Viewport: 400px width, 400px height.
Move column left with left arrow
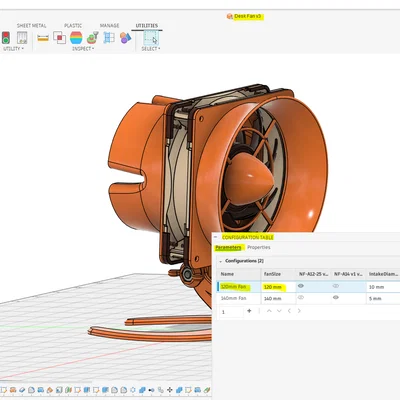coord(289,311)
